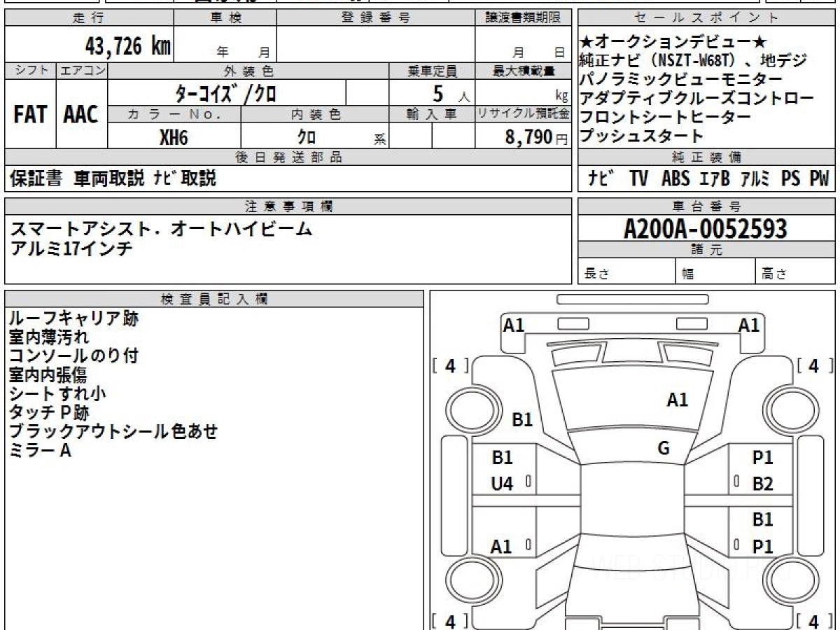The height and width of the screenshot is (630, 840).
Task: Click the シートすれ小 inspector note
Action: tap(57, 394)
